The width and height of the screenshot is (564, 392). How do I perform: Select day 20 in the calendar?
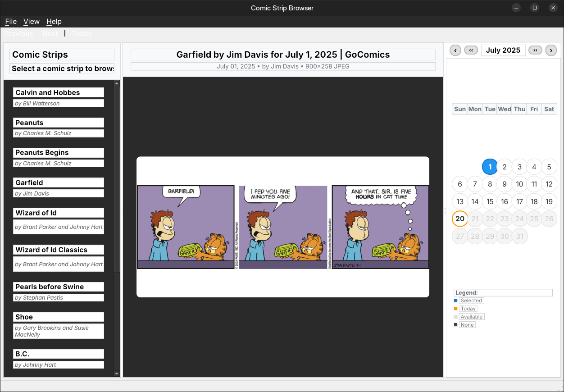(459, 219)
